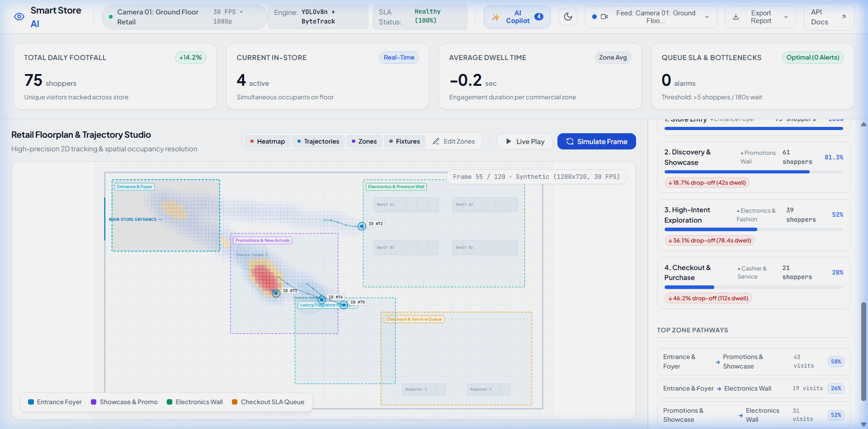The height and width of the screenshot is (429, 868).
Task: Toggle the Fixtures overlay
Action: (405, 141)
